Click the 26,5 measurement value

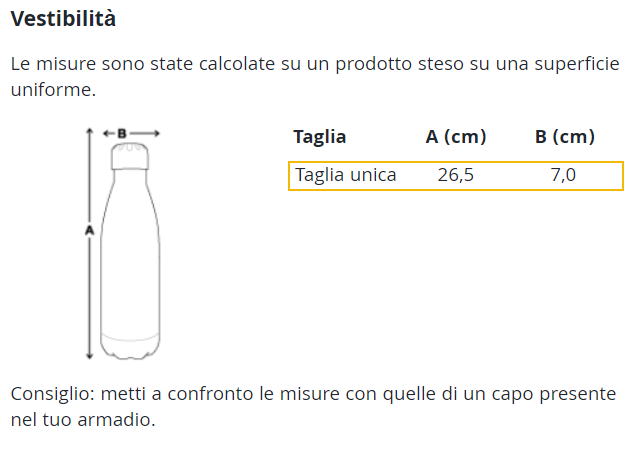[x=456, y=176]
